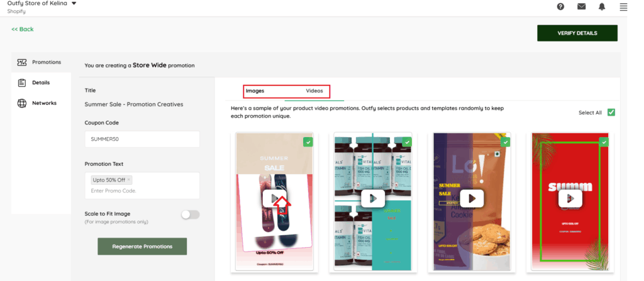
Task: Click the Regenerate Promotions button
Action: pyautogui.click(x=142, y=246)
